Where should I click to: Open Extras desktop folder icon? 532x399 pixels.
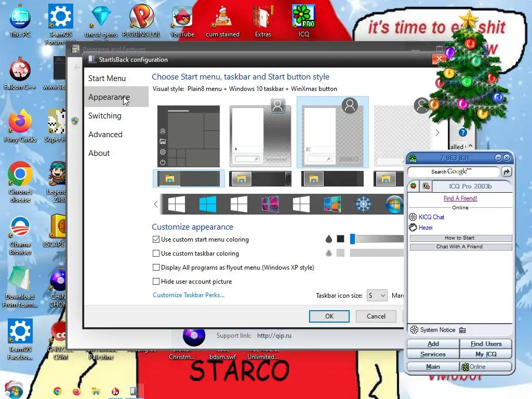click(x=263, y=21)
